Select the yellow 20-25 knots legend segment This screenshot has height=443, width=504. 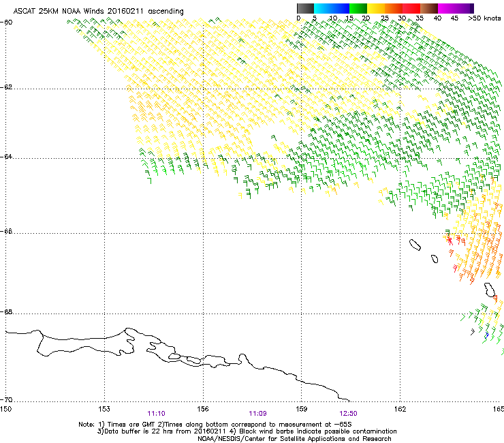tap(376, 8)
